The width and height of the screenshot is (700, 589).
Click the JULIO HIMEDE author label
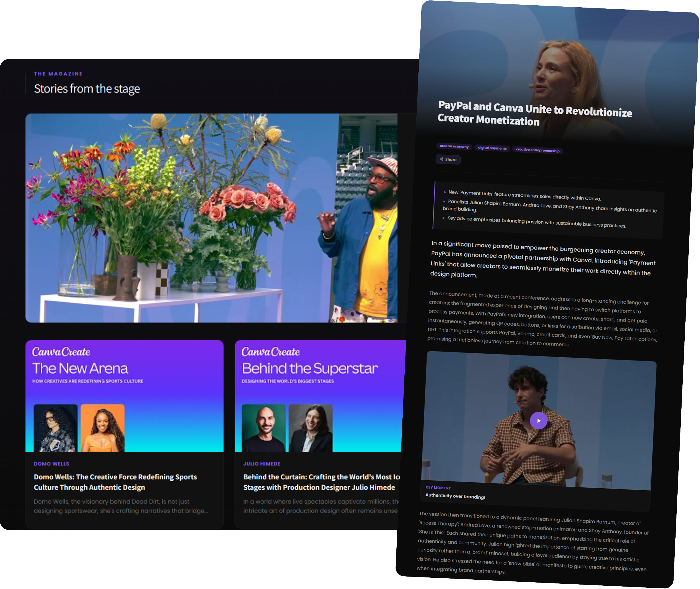[x=262, y=464]
